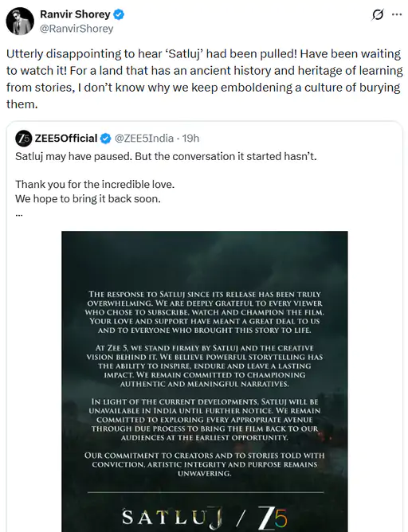Click the ZEE5Official account name
This screenshot has height=532, width=408.
(66, 139)
